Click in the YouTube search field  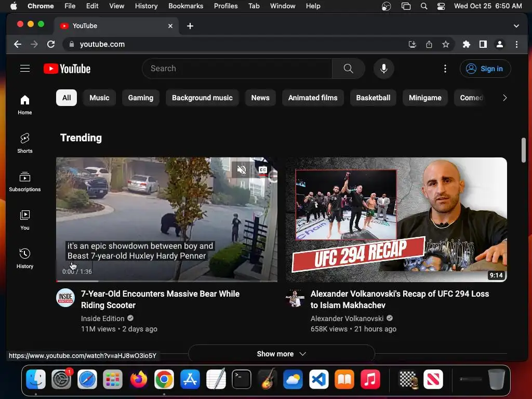pos(237,69)
